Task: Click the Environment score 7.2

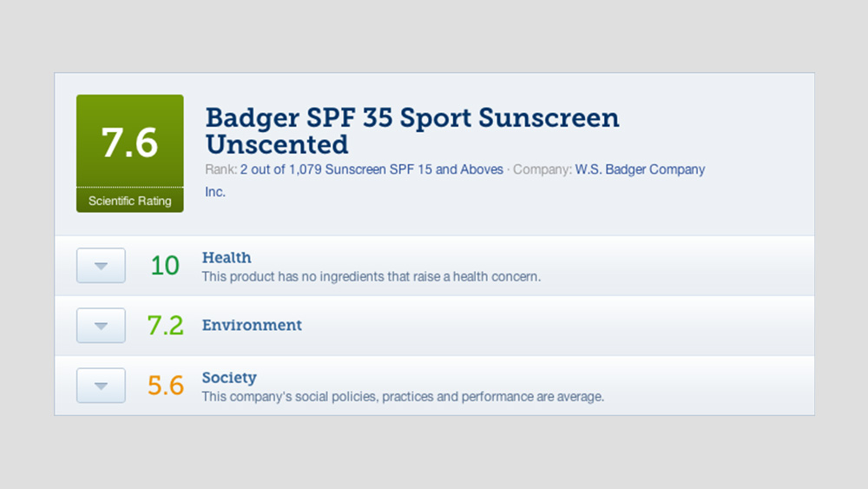Action: click(x=165, y=326)
